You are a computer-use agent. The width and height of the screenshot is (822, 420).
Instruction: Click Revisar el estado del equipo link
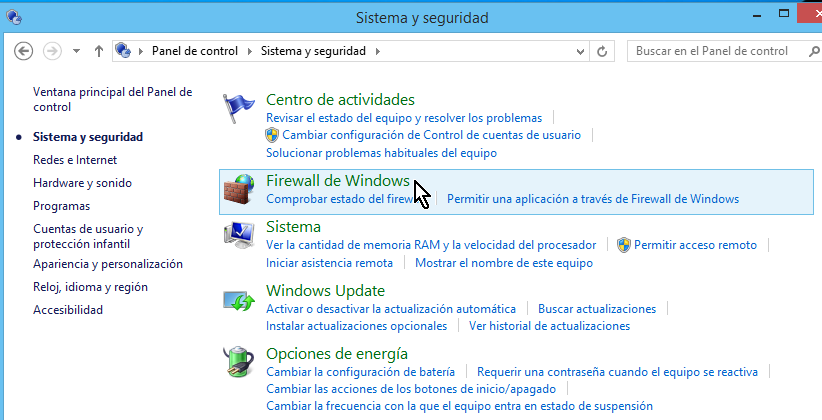click(404, 118)
